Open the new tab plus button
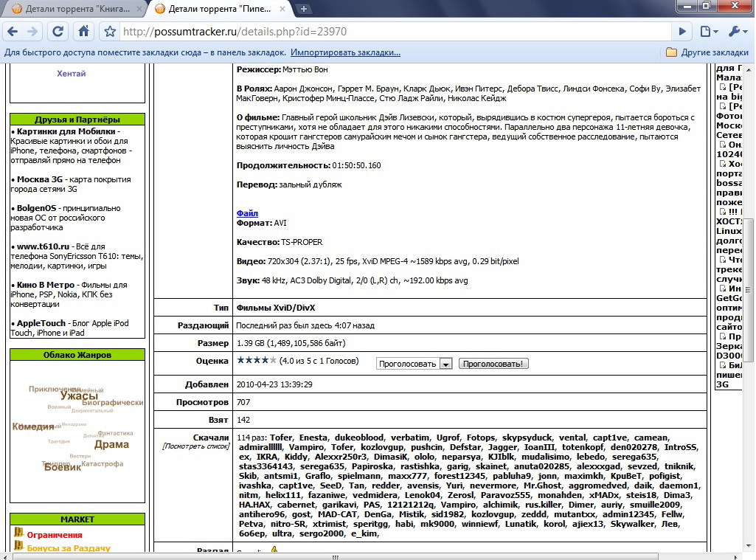This screenshot has width=756, height=560. coord(304,9)
